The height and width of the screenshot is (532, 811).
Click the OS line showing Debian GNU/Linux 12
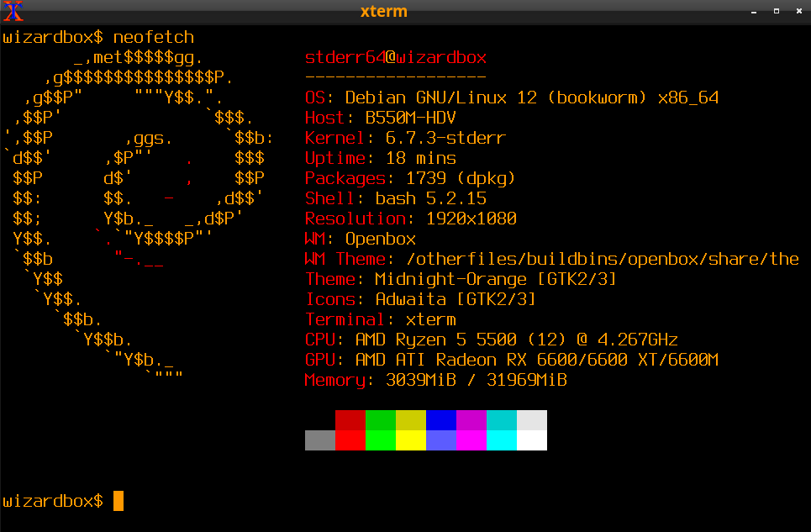(x=511, y=97)
